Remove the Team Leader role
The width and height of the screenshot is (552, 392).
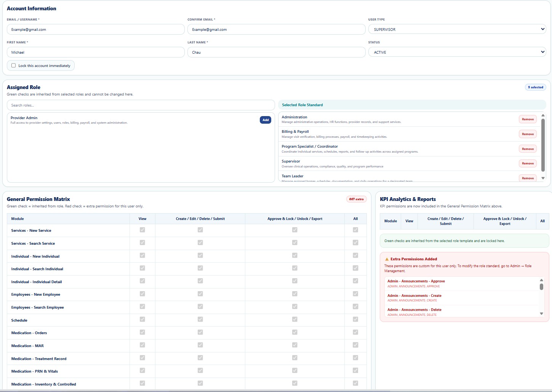[x=528, y=178]
